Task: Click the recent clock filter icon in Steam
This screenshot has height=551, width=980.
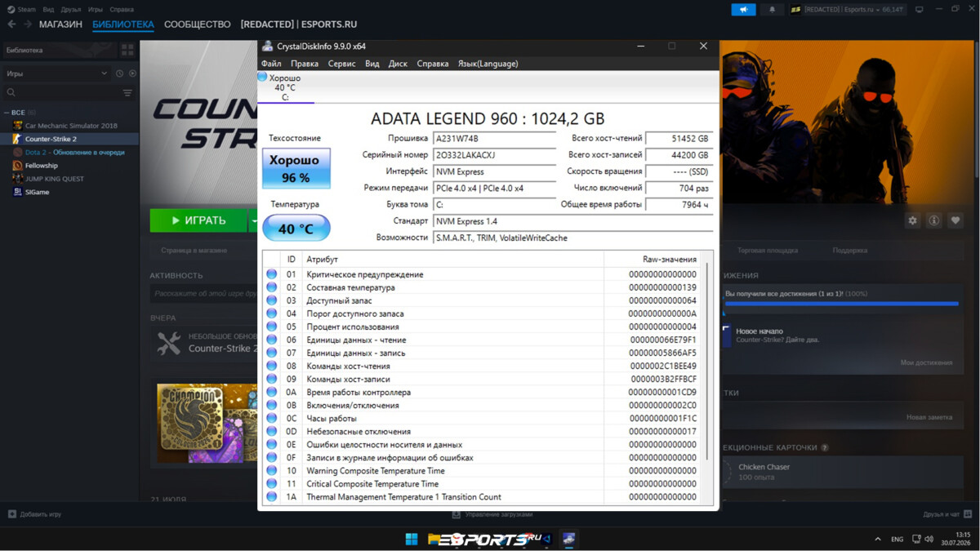Action: click(119, 73)
